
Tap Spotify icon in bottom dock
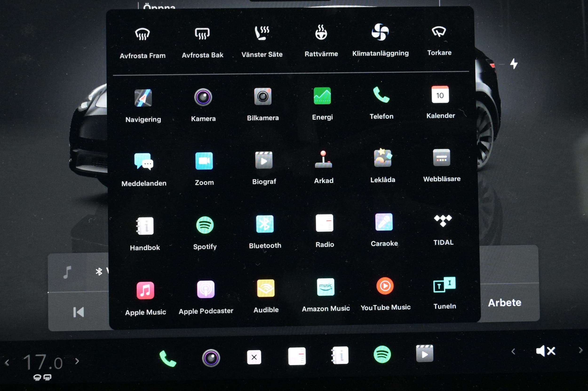382,354
